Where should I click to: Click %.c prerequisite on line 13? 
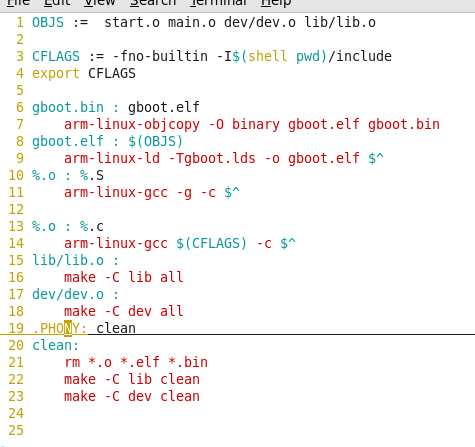tap(92, 226)
